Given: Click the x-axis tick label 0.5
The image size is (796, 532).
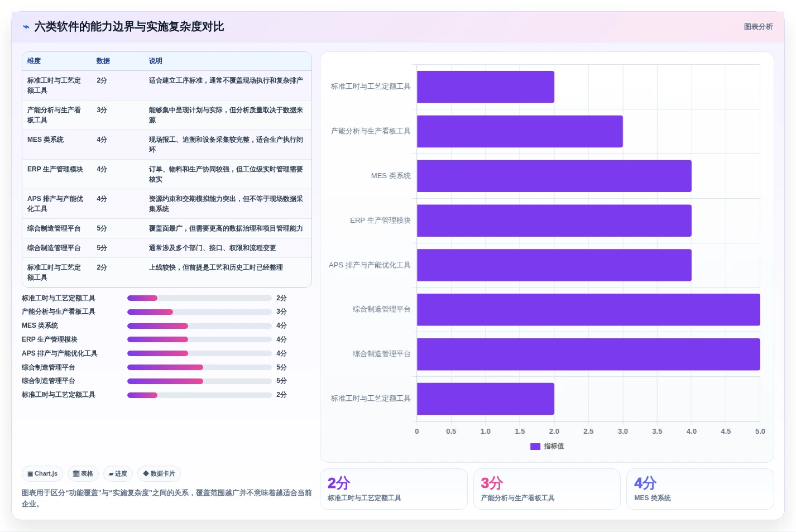Looking at the screenshot, I should point(451,432).
